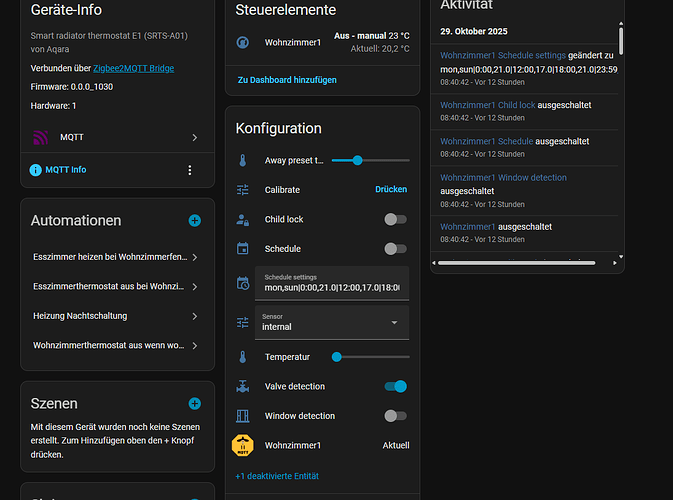The image size is (673, 500).
Task: Open Wohnzimmer1 Child lock activity link
Action: click(x=488, y=105)
